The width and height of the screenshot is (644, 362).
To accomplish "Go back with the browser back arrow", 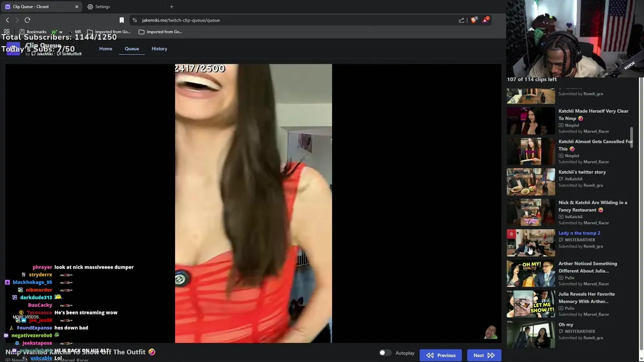I will coord(8,20).
